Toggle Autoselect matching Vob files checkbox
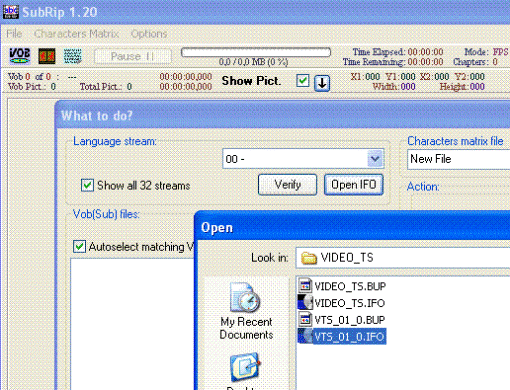The width and height of the screenshot is (510, 390). point(79,247)
